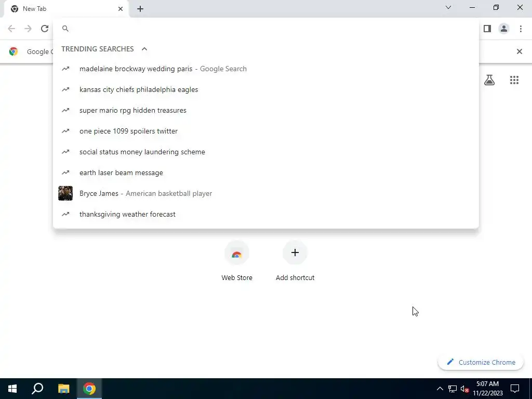
Task: Select 'madelaine brockway wedding paris' suggestion
Action: coord(266,69)
